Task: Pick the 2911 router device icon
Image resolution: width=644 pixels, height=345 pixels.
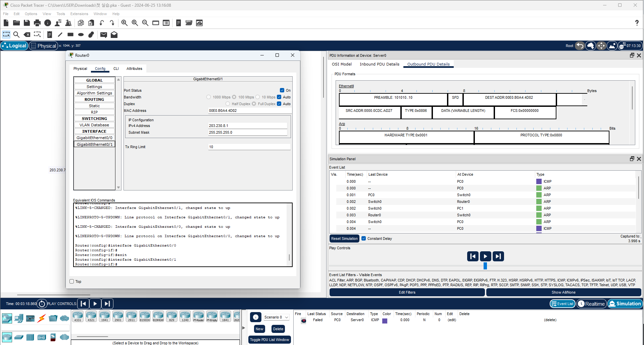Action: pos(132,316)
